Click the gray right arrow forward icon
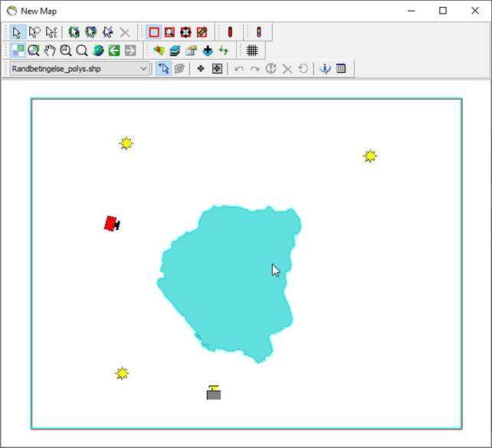This screenshot has height=448, width=492. pos(130,51)
